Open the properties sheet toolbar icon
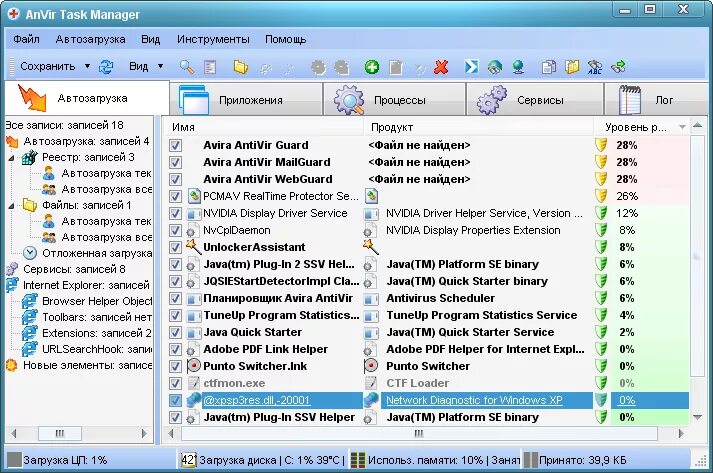Screen dimensions: 713x473 coord(210,67)
